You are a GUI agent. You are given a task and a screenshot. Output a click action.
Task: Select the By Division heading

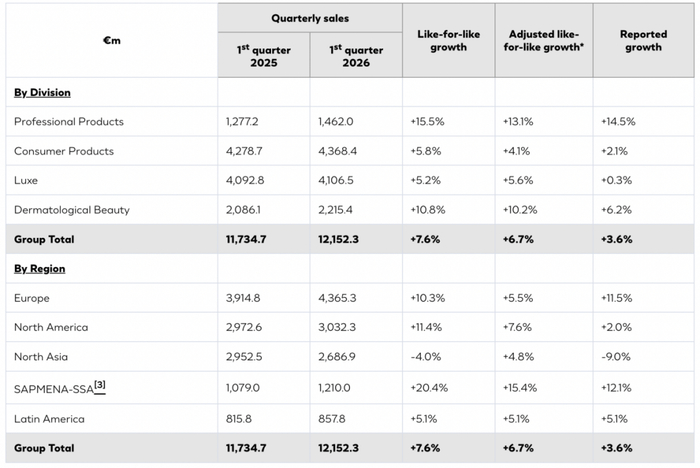(x=42, y=92)
